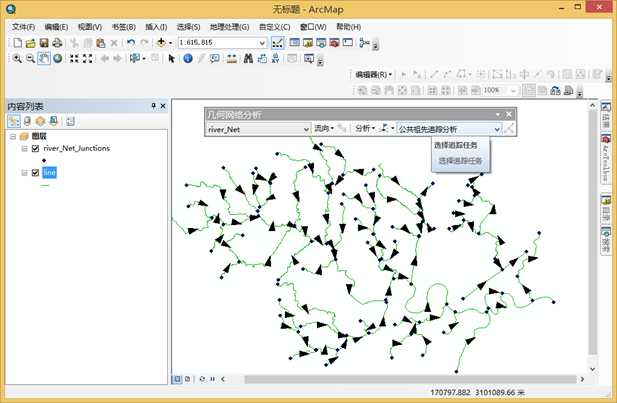Open the Help menu
This screenshot has height=403, width=617.
click(x=349, y=27)
